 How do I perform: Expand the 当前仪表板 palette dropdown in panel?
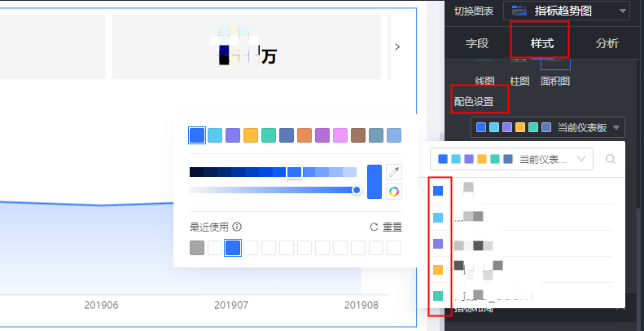(549, 127)
